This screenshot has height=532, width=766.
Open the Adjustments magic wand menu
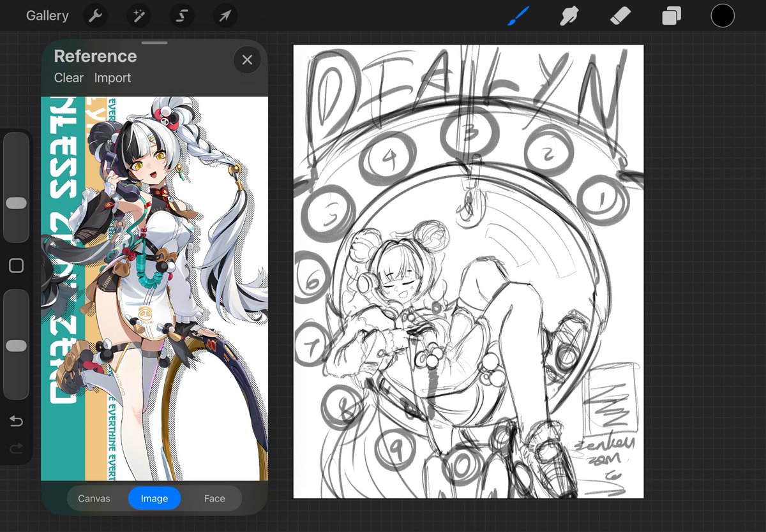pos(139,16)
